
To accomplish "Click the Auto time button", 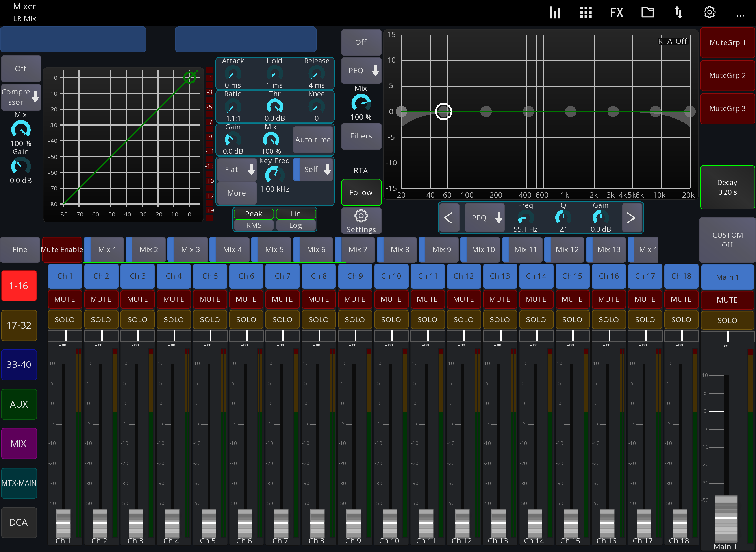I will coord(313,140).
